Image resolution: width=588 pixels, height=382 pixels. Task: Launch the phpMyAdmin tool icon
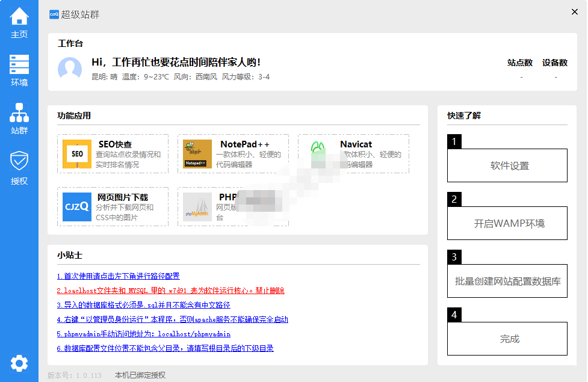click(x=197, y=207)
